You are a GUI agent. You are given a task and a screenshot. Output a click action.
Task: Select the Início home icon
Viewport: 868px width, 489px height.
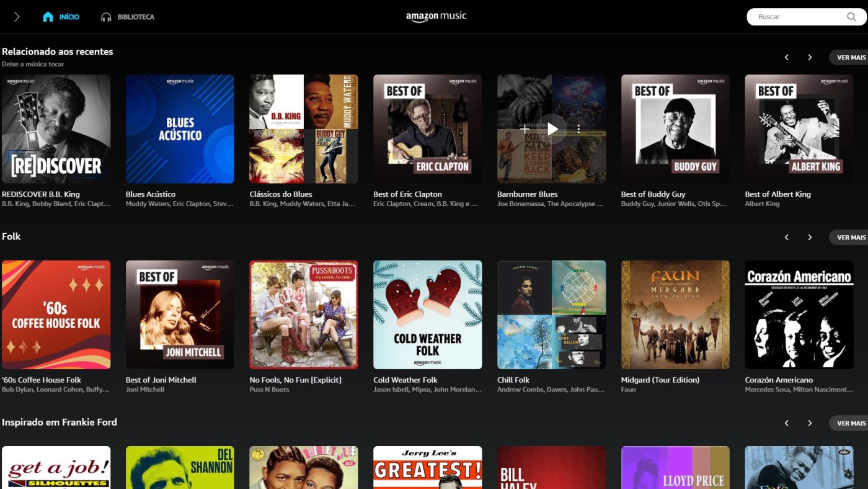[x=46, y=17]
